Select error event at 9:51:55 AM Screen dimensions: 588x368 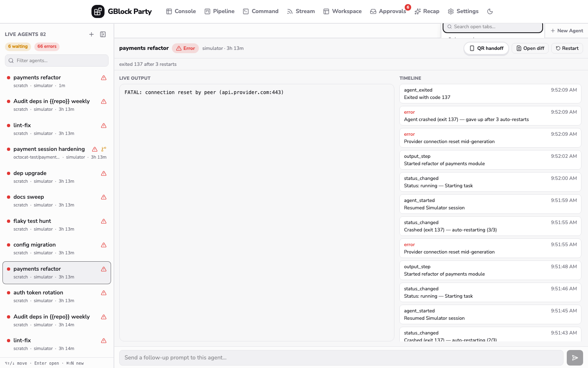[490, 248]
